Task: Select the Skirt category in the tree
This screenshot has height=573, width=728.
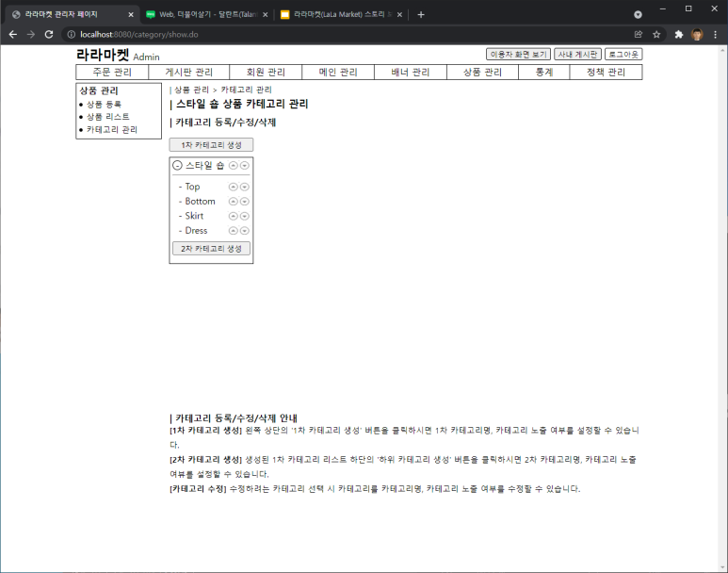Action: (194, 216)
